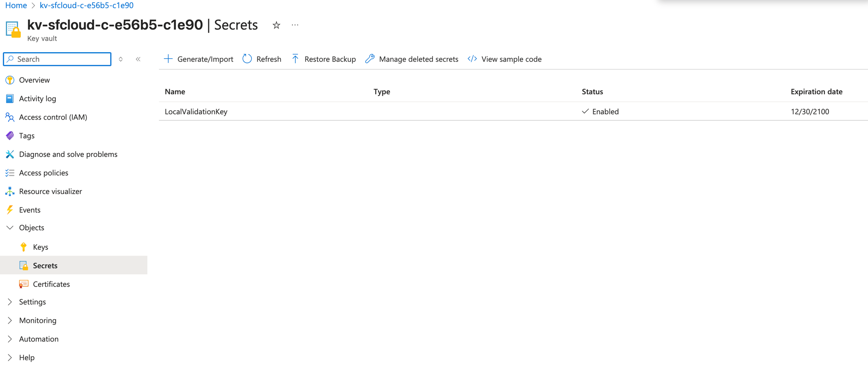Click the plus icon for Generate/Import
The image size is (868, 377).
pos(168,59)
